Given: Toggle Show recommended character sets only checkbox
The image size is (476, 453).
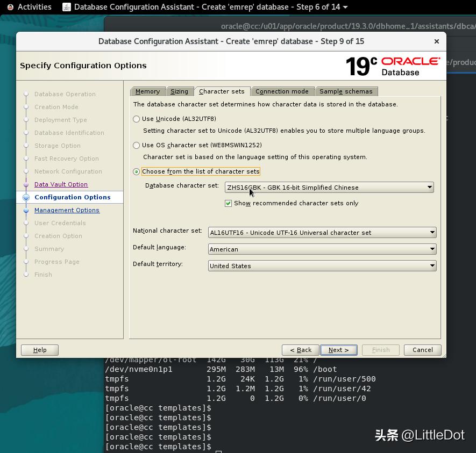Looking at the screenshot, I should (228, 203).
